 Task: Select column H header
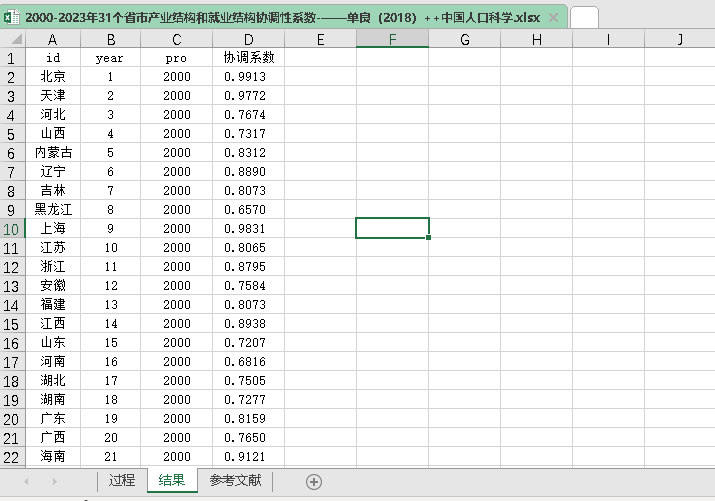click(537, 40)
